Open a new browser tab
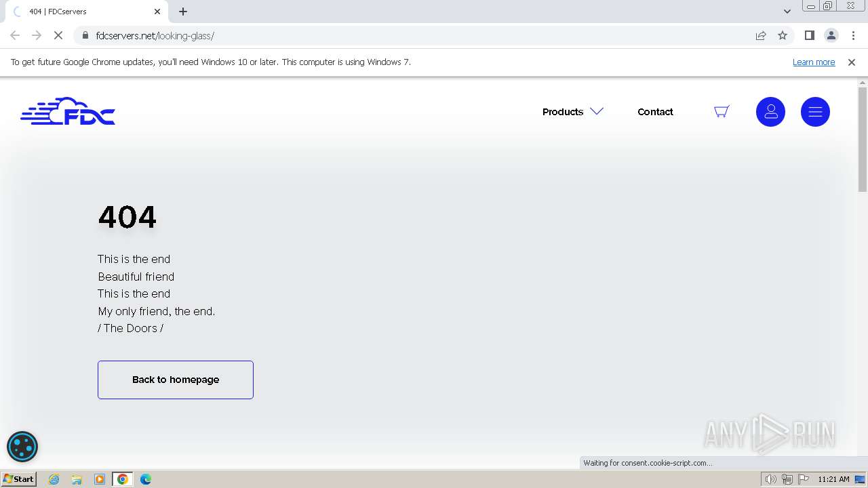Image resolution: width=868 pixels, height=488 pixels. click(183, 12)
